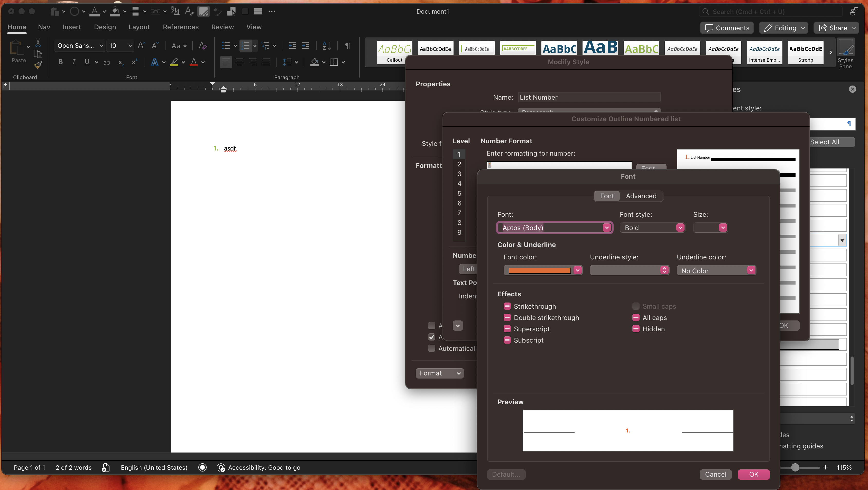Viewport: 868px width, 490px height.
Task: Apply Superscript from the ribbon
Action: click(134, 62)
